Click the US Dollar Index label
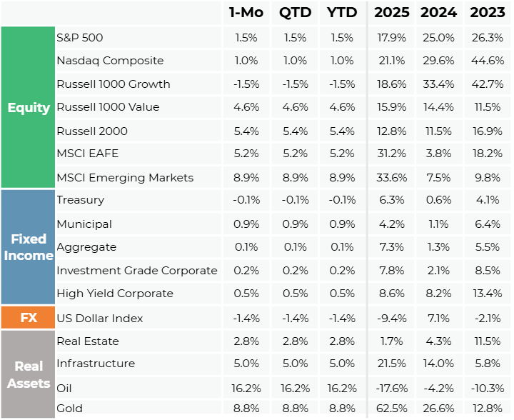 pyautogui.click(x=99, y=318)
